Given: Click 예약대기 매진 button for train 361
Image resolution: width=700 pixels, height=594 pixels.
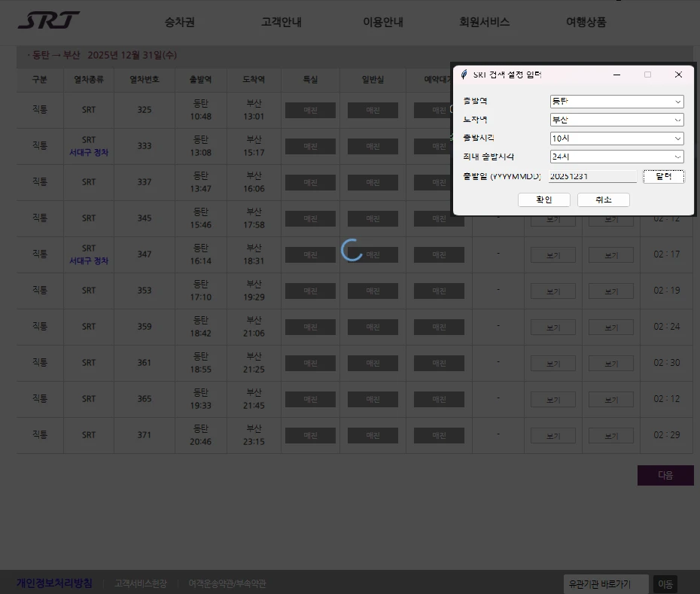Looking at the screenshot, I should [439, 363].
